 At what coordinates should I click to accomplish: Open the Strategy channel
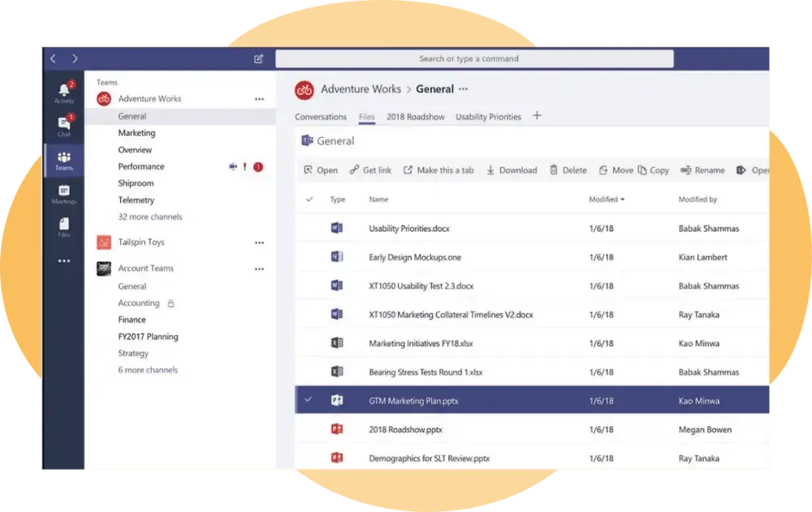(x=133, y=354)
